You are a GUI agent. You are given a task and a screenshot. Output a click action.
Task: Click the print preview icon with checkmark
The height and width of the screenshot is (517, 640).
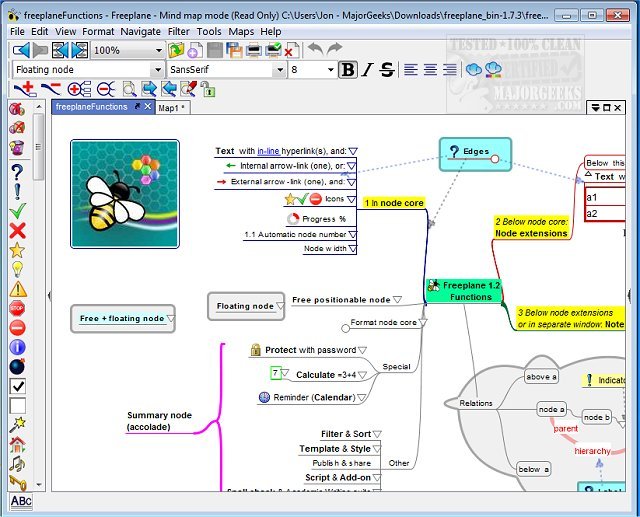273,51
